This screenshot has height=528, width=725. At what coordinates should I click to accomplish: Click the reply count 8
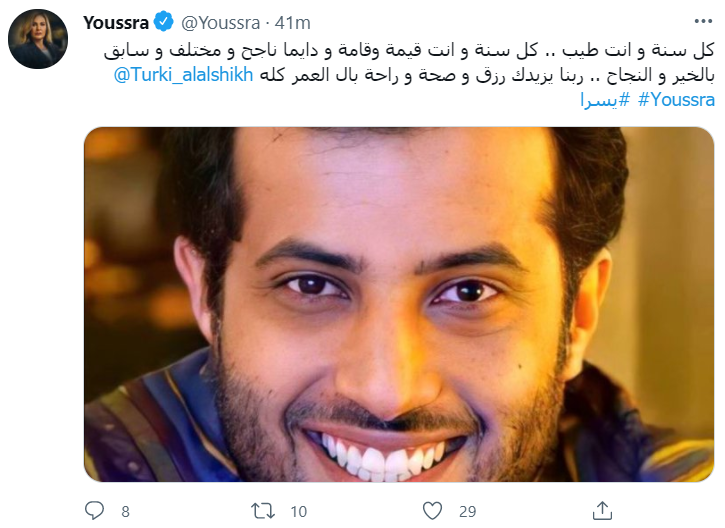pos(125,512)
